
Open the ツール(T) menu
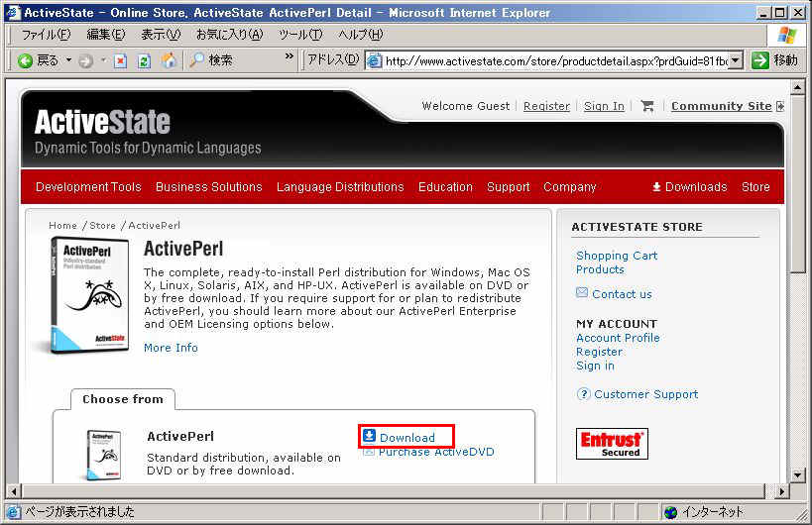(300, 34)
